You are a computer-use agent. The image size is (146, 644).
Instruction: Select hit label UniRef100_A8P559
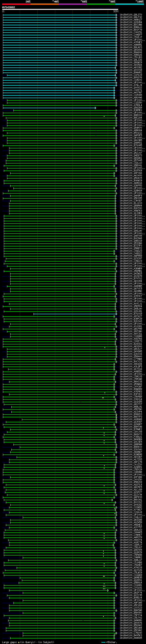(131, 256)
